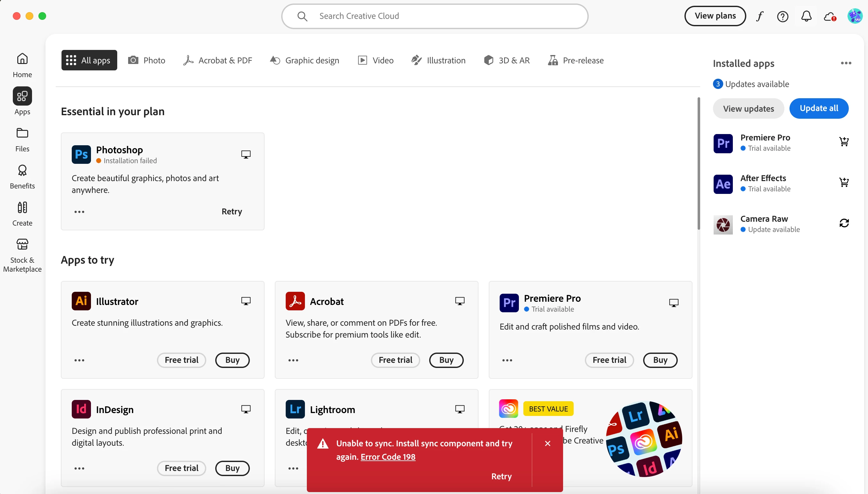Open the Benefits section in the sidebar

coord(22,176)
